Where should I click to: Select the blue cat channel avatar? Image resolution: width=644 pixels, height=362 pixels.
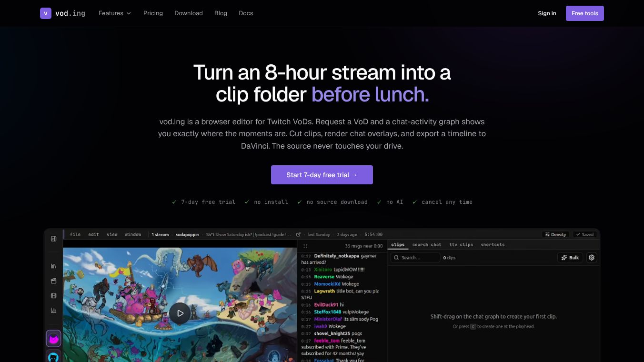coord(53,356)
